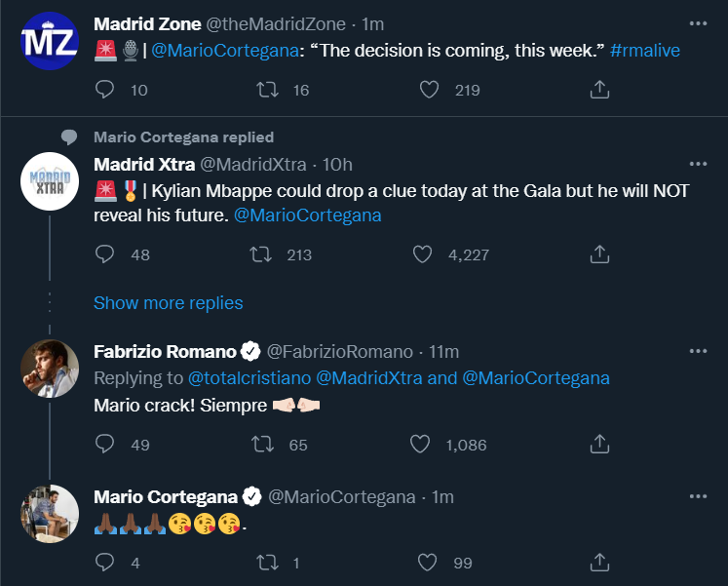Reply to Madrid Zone's tweet
The image size is (728, 586).
pos(107,90)
